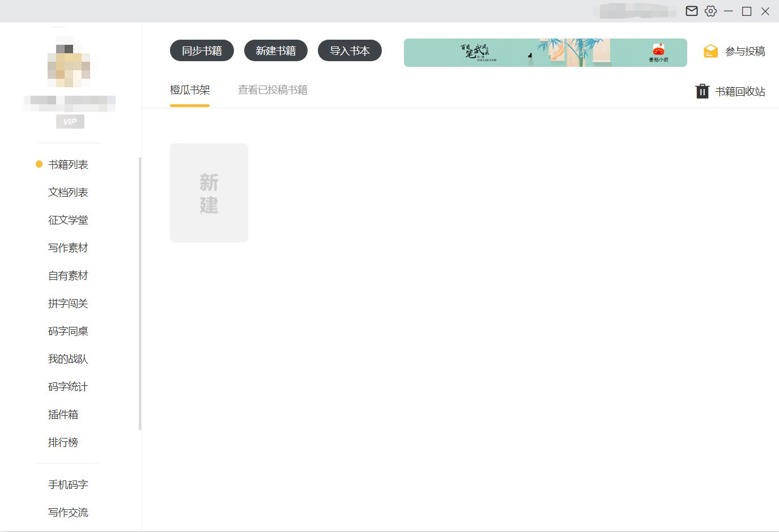Viewport: 779px width, 532px height.
Task: Click the 番茄小说 logo in banner
Action: coord(658,52)
